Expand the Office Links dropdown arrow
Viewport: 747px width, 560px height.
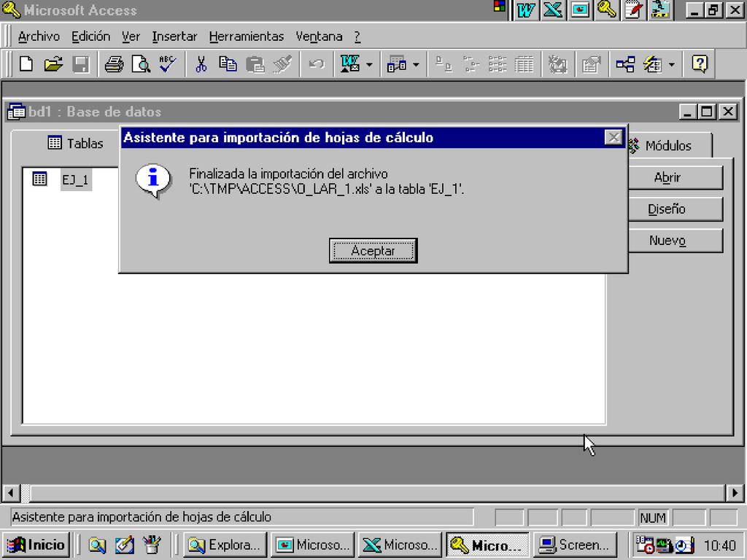369,64
